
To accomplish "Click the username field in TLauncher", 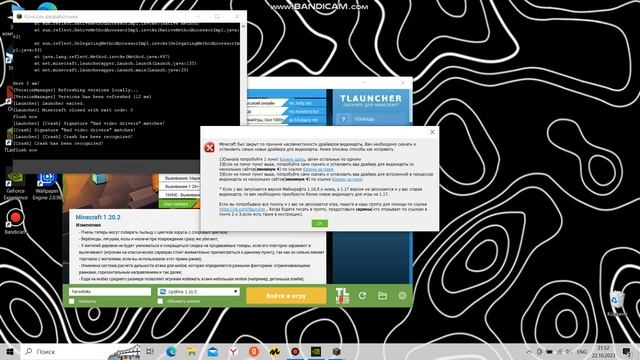I will click(x=110, y=291).
